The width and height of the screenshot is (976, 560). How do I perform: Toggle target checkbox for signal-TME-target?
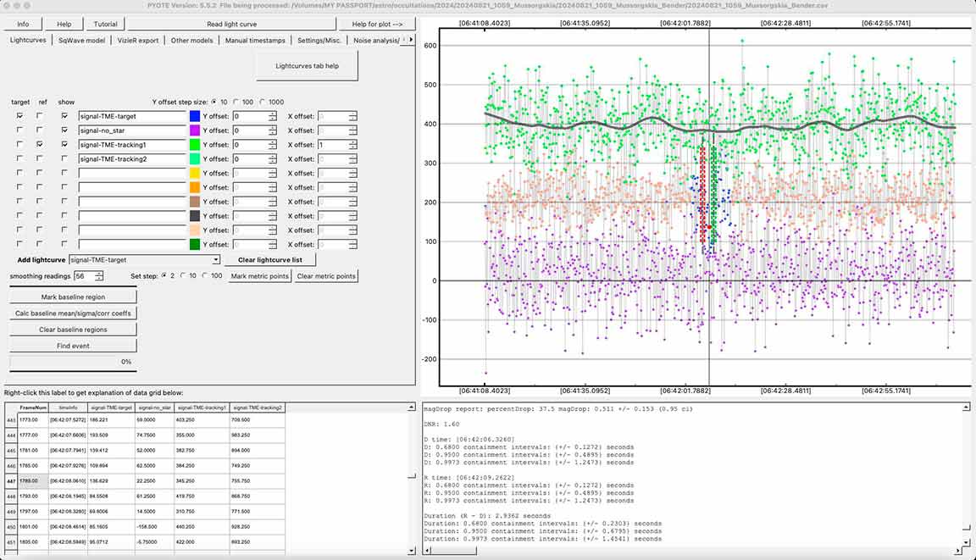pos(20,116)
